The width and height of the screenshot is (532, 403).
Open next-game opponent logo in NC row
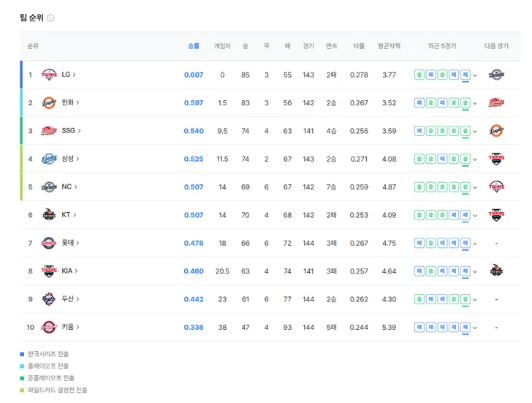click(x=496, y=187)
